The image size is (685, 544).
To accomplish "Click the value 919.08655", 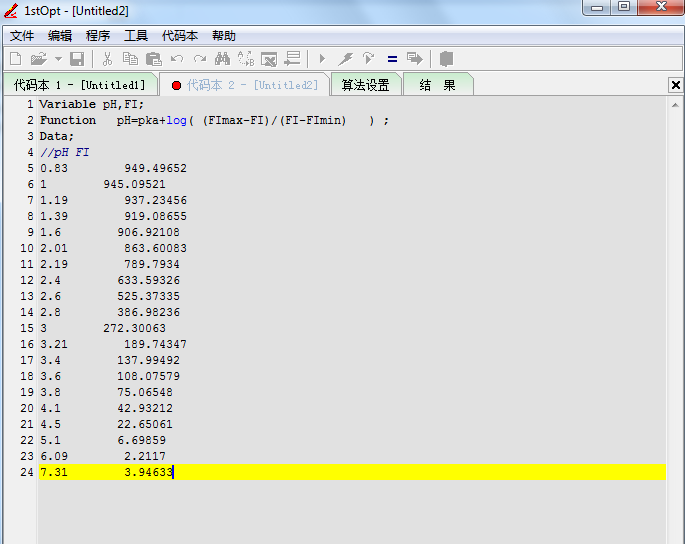I will (x=156, y=216).
